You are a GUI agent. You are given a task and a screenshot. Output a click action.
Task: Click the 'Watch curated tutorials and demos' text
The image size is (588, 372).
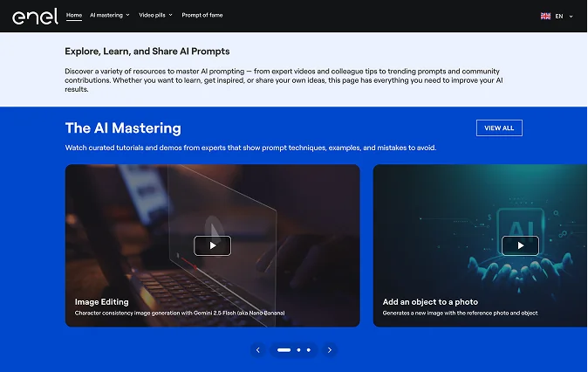[x=250, y=148]
